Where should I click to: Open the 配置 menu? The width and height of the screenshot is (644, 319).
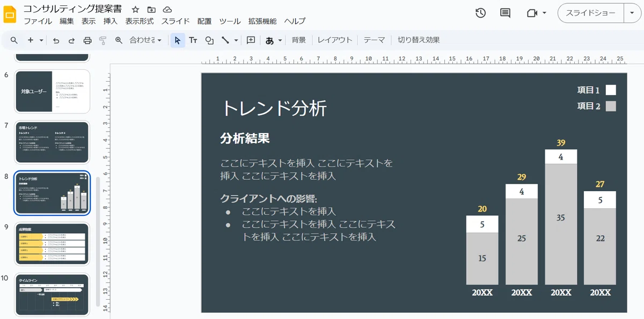click(x=204, y=21)
